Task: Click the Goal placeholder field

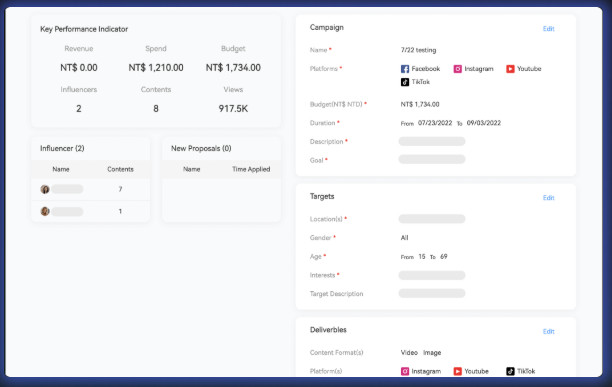Action: click(x=432, y=159)
